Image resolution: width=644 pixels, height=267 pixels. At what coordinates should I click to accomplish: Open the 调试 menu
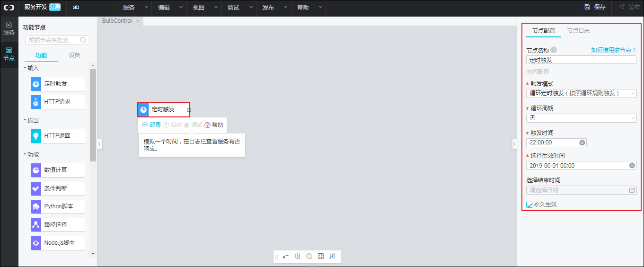(x=239, y=7)
